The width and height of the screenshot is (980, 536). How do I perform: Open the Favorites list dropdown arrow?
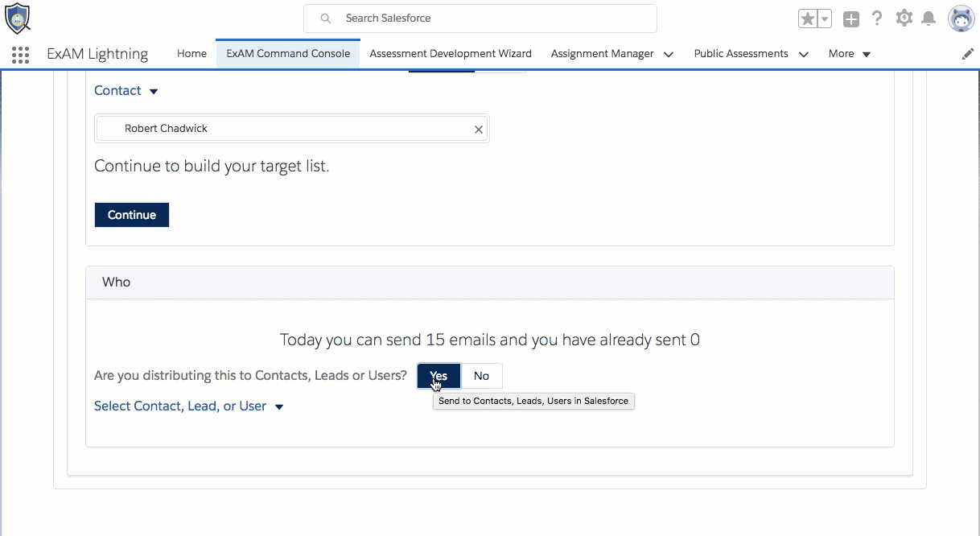click(825, 19)
